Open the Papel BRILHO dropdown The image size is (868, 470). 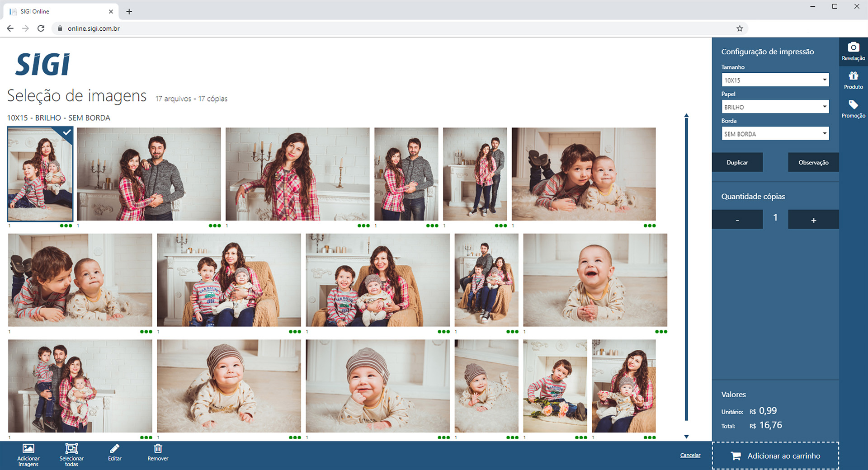775,107
